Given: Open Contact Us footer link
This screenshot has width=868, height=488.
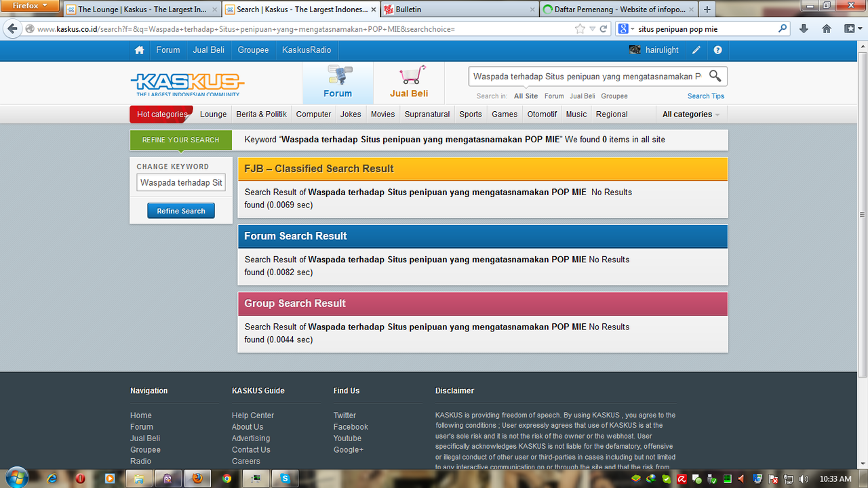Looking at the screenshot, I should tap(251, 450).
